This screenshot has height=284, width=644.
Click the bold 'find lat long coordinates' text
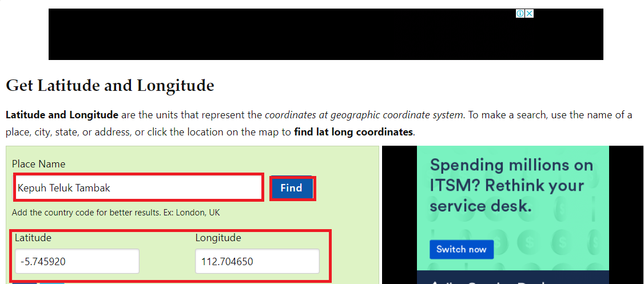[x=353, y=132]
